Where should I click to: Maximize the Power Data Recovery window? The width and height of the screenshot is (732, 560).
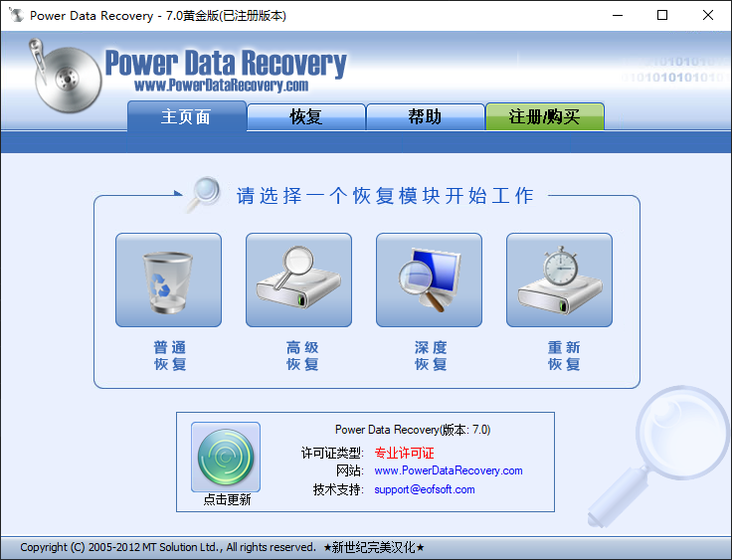tap(663, 15)
